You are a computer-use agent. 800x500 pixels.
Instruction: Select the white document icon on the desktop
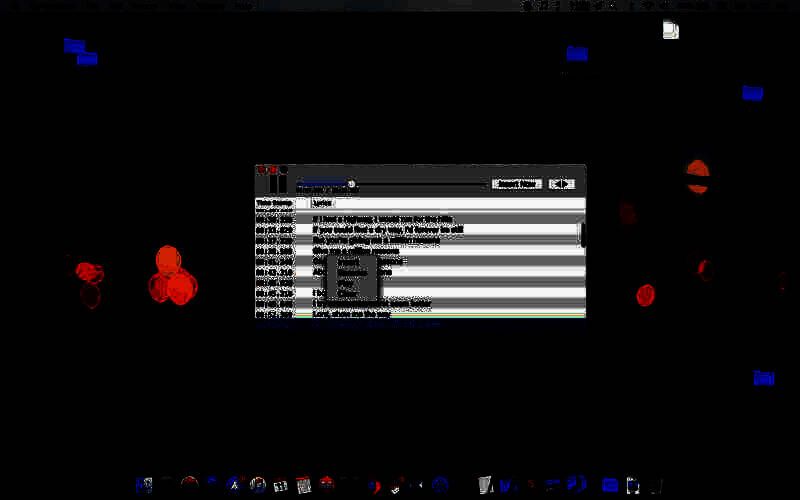pyautogui.click(x=671, y=31)
